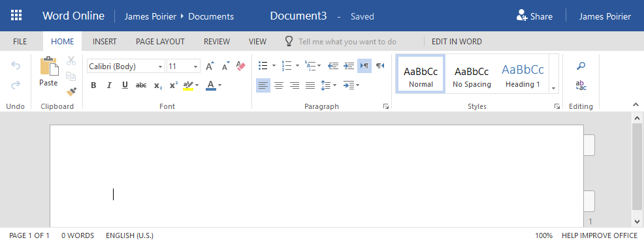Toggle right-to-left text direction
Viewport: 644px width, 242px height.
[380, 66]
